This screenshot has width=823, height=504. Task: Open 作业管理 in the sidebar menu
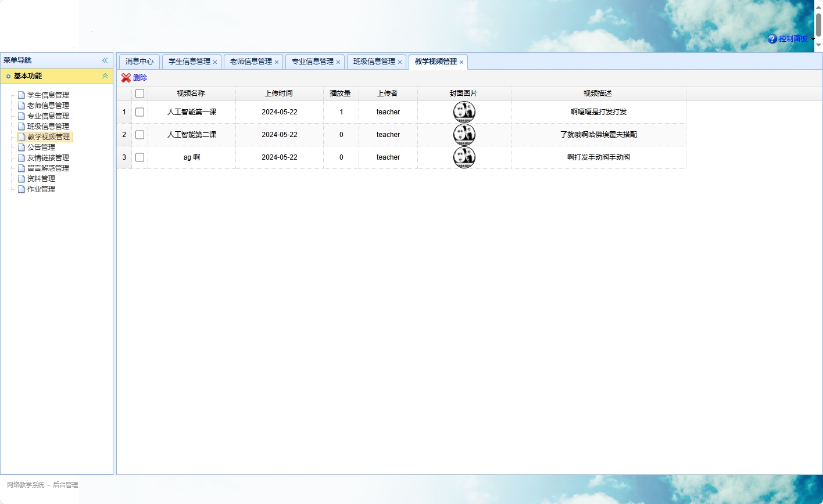[x=41, y=189]
